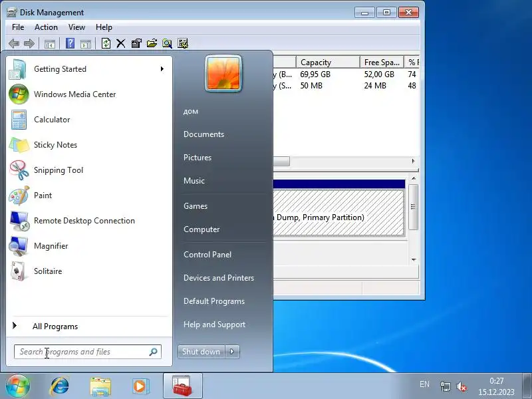Screen dimensions: 532x399
Task: Click the Properties toolbar icon
Action: [136, 43]
